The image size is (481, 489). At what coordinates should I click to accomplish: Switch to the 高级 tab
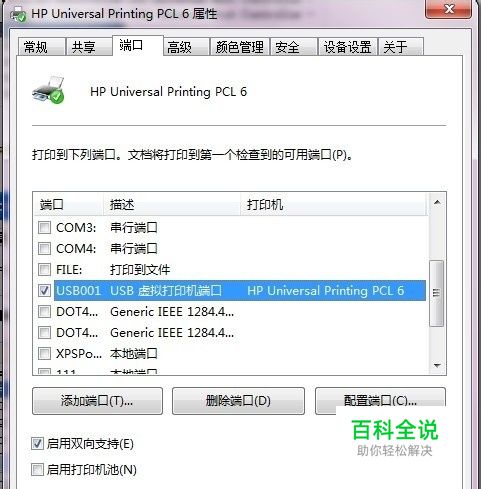coord(186,47)
